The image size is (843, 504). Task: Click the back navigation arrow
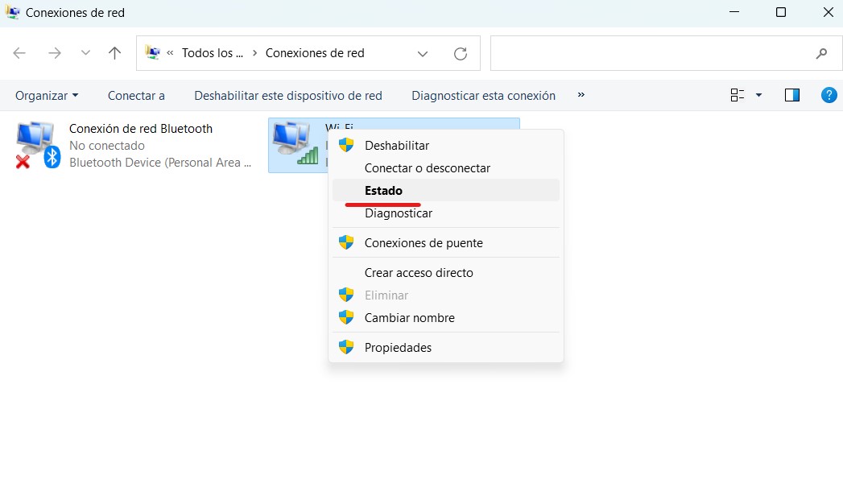point(19,53)
